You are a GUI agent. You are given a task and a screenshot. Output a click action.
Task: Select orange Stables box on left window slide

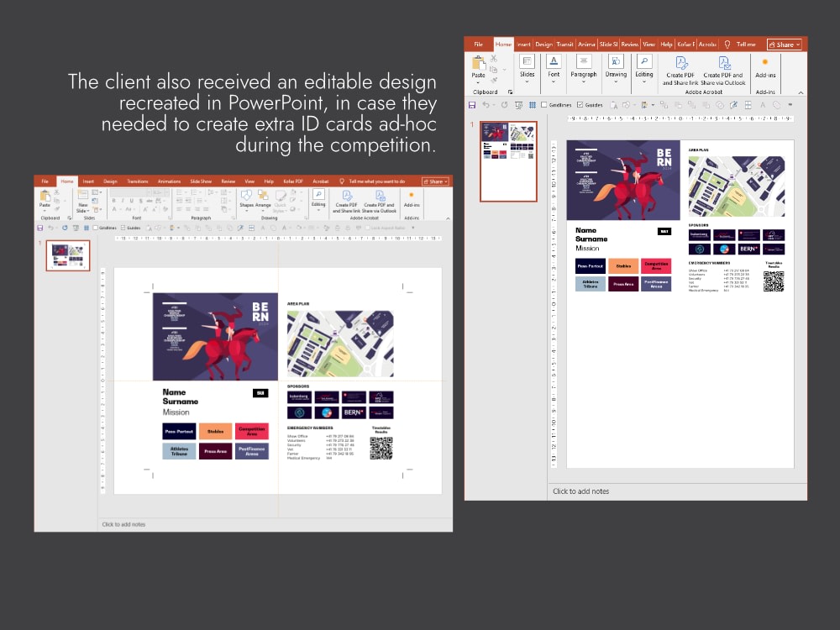[215, 431]
